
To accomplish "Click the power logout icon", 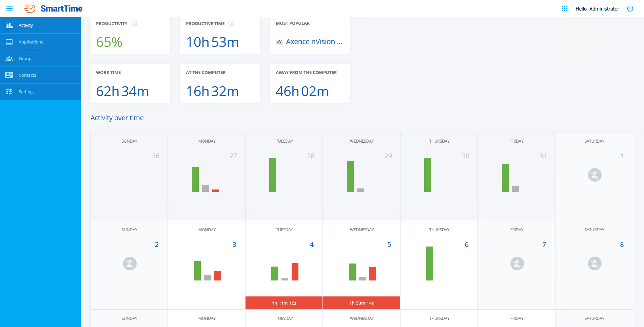I will 630,8.
